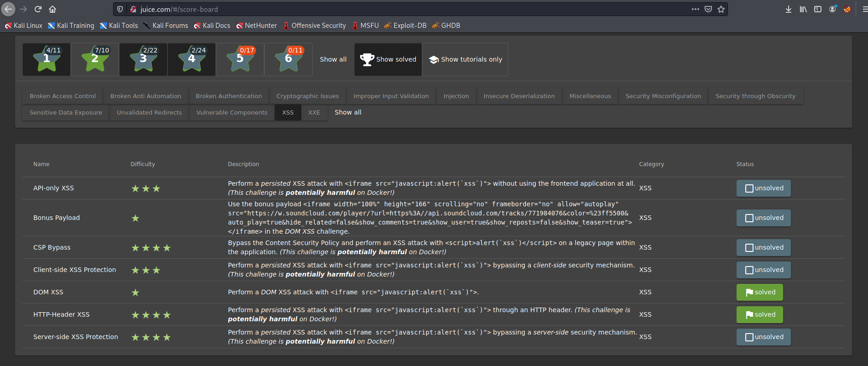Toggle difficulty 5 star filter
Image resolution: width=868 pixels, height=366 pixels.
click(240, 59)
